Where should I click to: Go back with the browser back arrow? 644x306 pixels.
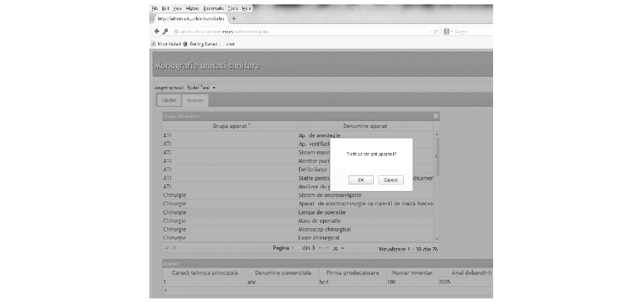click(x=156, y=32)
